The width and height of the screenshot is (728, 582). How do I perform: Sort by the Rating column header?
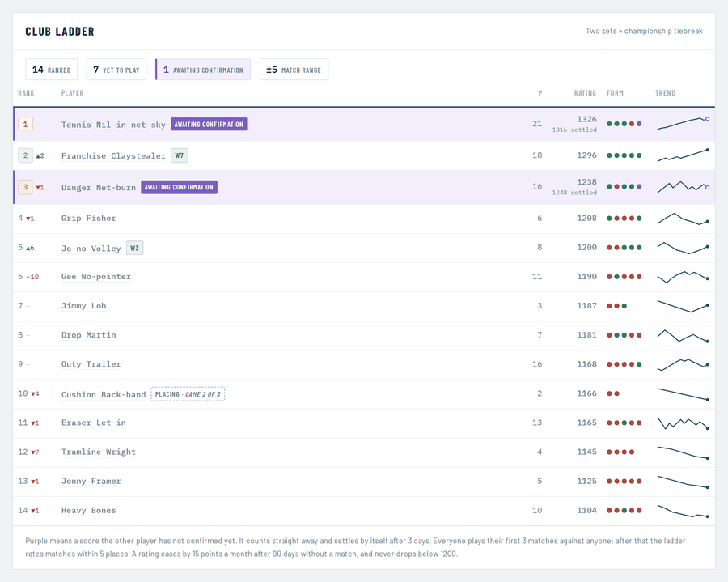click(x=585, y=93)
